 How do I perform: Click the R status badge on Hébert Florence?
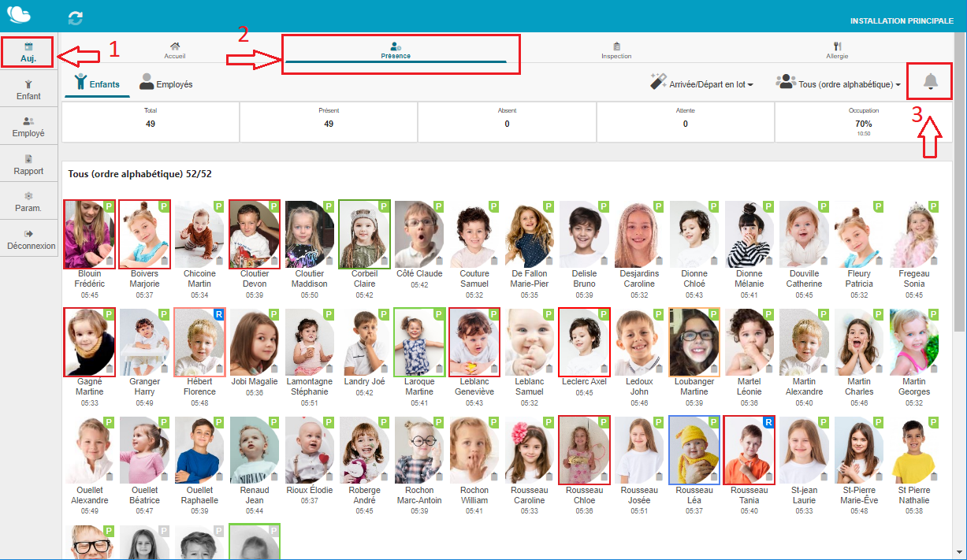coord(219,314)
